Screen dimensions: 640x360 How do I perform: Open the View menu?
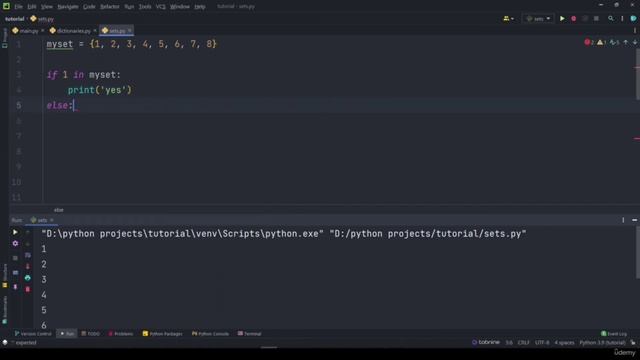click(47, 7)
